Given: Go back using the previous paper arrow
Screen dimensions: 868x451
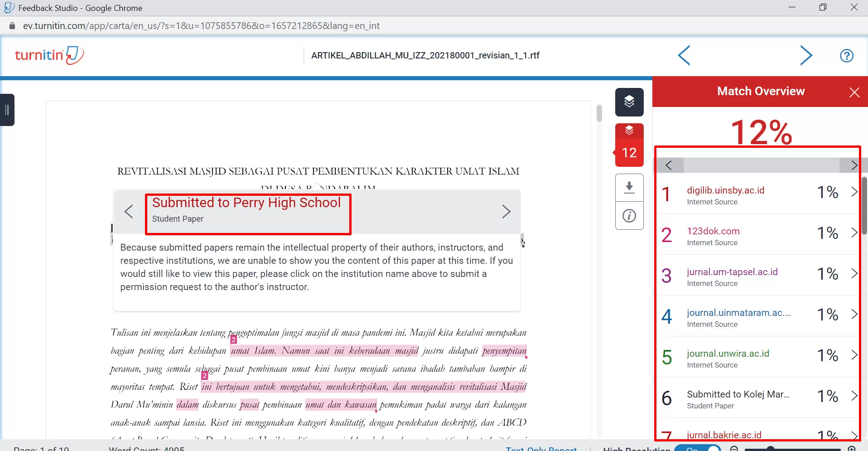Looking at the screenshot, I should pos(684,55).
